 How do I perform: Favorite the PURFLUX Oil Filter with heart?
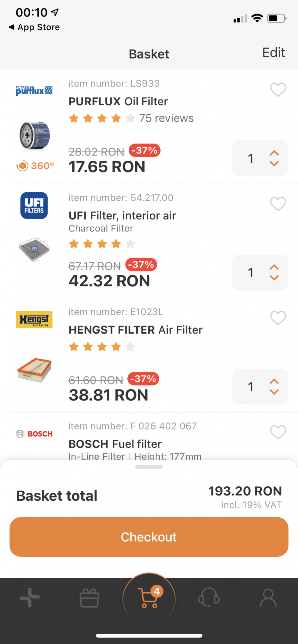pos(278,90)
